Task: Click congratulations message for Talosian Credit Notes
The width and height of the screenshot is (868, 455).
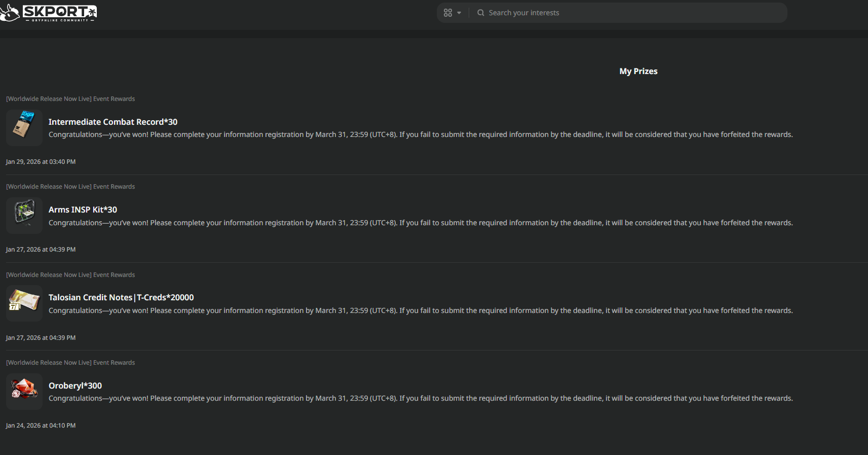Action: tap(421, 310)
